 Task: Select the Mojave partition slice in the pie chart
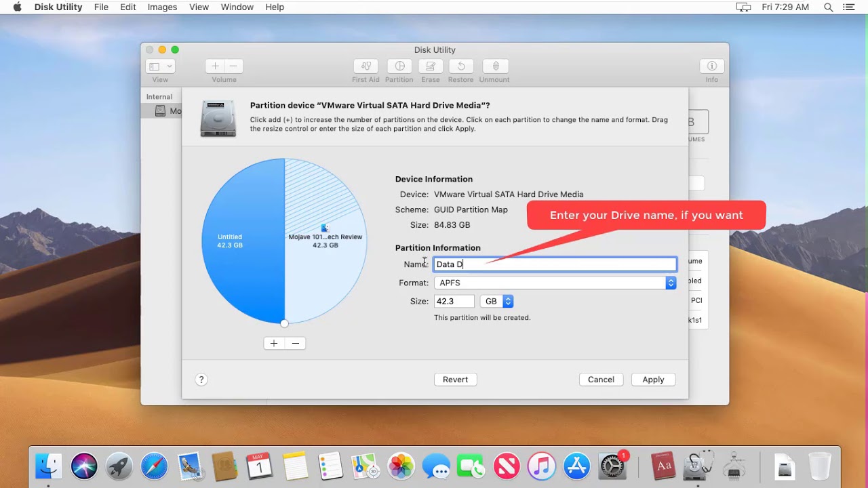(x=325, y=241)
